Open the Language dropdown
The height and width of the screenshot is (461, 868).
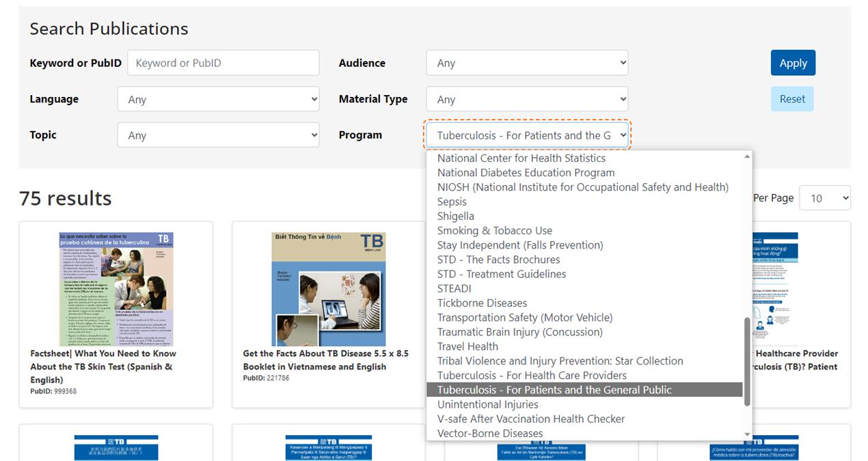218,99
